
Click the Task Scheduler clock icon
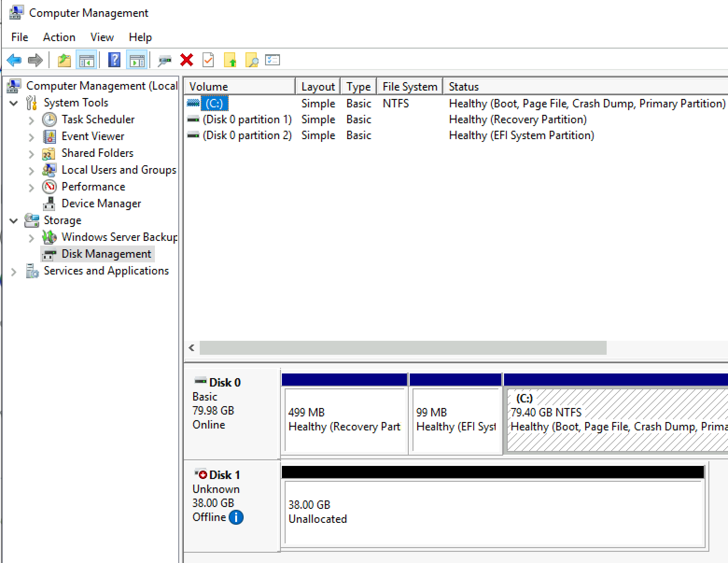tap(49, 120)
